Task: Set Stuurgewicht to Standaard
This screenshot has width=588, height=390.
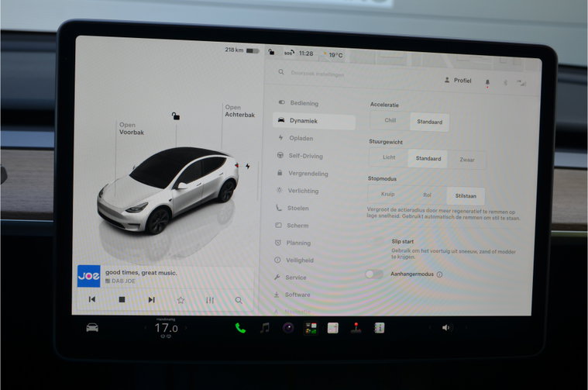Action: pos(428,158)
